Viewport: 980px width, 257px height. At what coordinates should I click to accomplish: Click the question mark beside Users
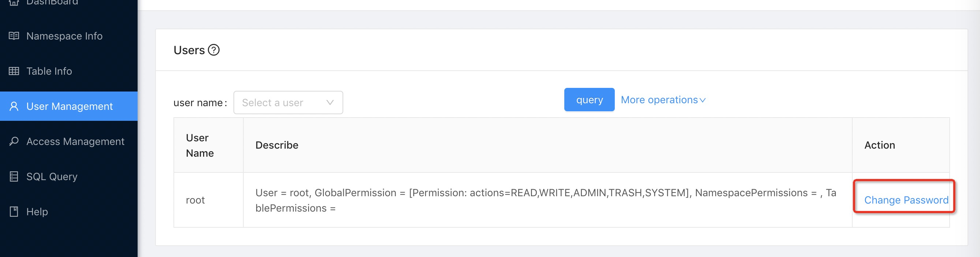click(x=214, y=50)
